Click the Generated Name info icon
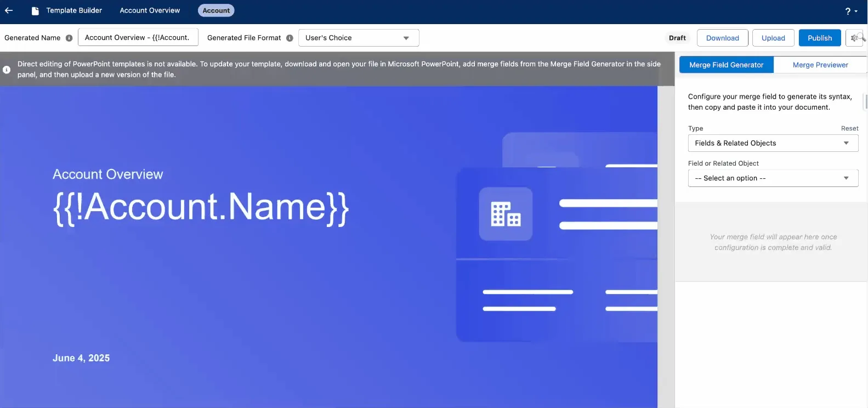The height and width of the screenshot is (408, 868). click(x=69, y=38)
